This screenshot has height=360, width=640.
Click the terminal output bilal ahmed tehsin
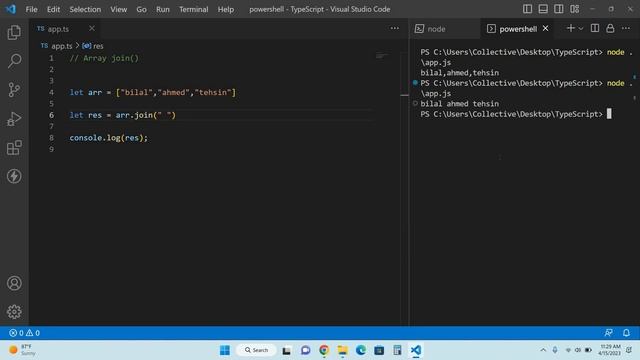click(460, 104)
